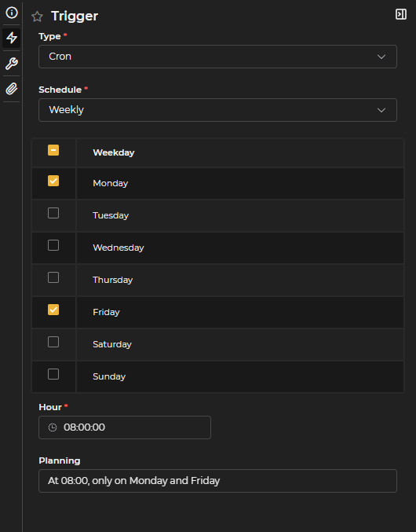Screen dimensions: 416x532
Task: Click the Hour field label
Action: coord(50,407)
